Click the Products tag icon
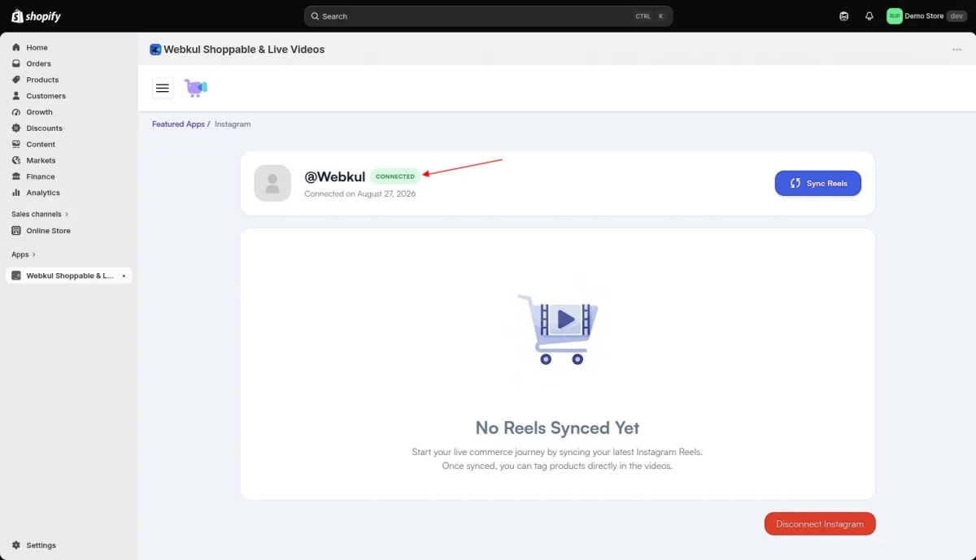976x560 pixels. (16, 80)
